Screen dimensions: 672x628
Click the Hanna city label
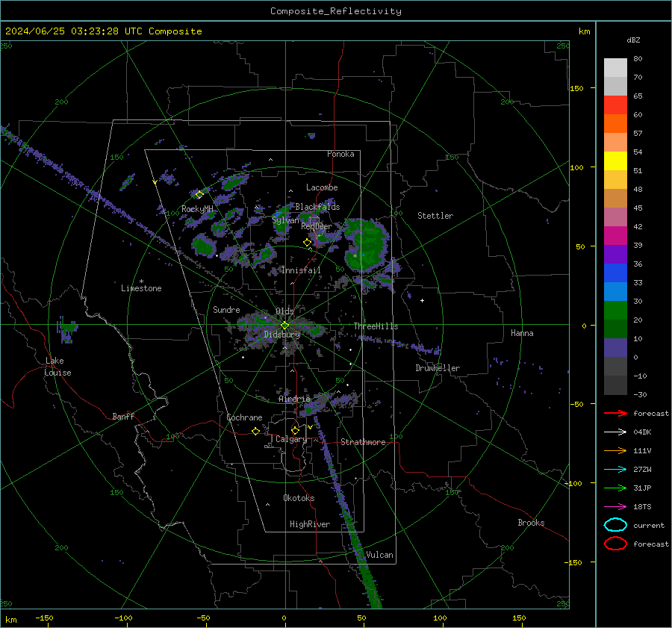[x=522, y=333]
